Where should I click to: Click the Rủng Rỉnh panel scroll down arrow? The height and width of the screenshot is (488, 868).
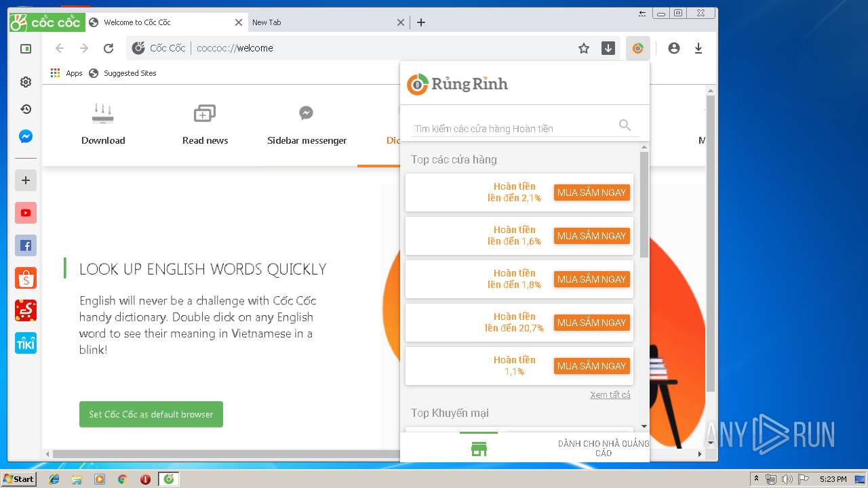644,427
